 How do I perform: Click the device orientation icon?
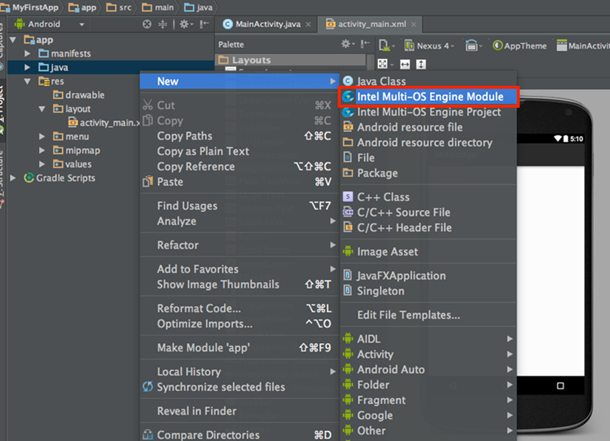[x=473, y=46]
